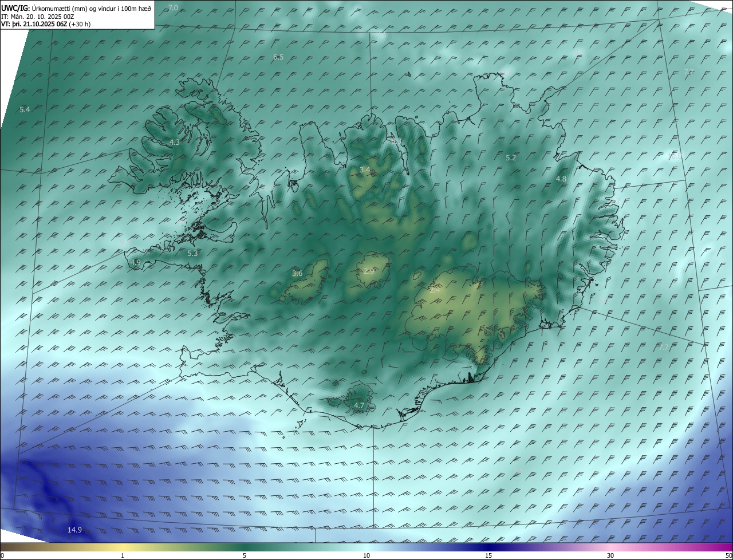The height and width of the screenshot is (560, 733).
Task: Click the 2.4 value on the largest glacier
Action: pyautogui.click(x=435, y=290)
